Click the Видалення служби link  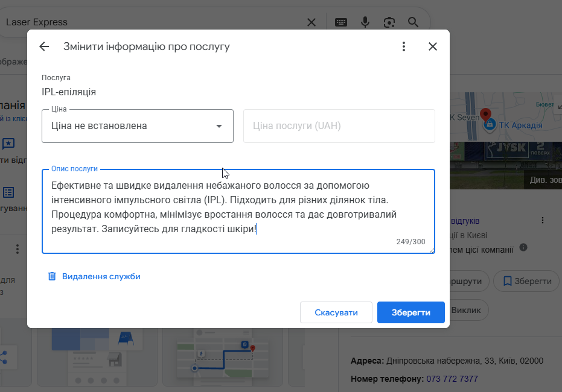101,276
